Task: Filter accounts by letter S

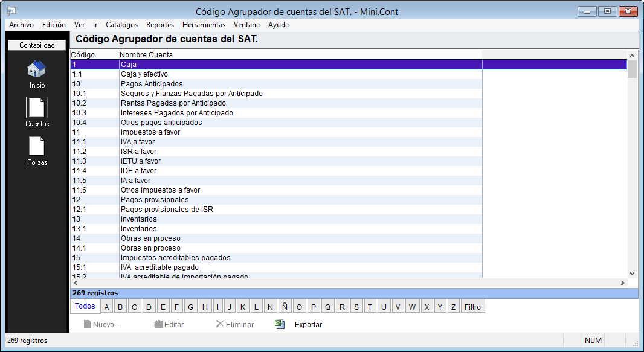Action: 356,307
